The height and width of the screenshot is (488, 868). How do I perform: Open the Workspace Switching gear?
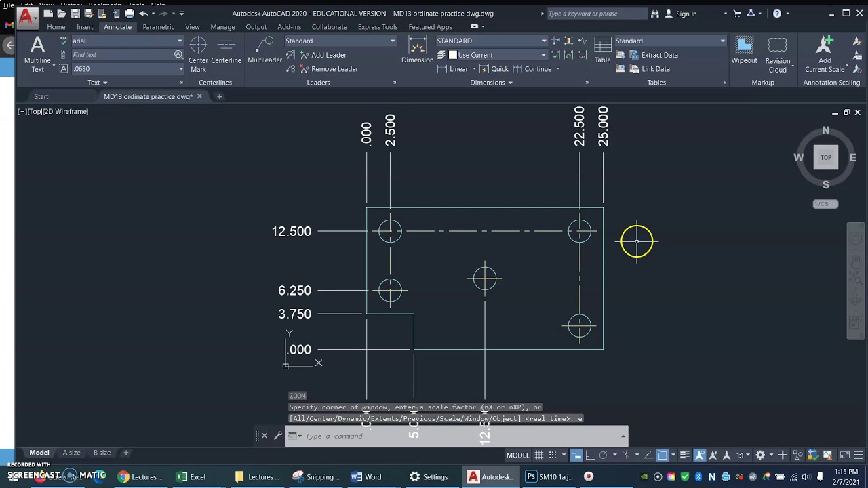[x=760, y=455]
